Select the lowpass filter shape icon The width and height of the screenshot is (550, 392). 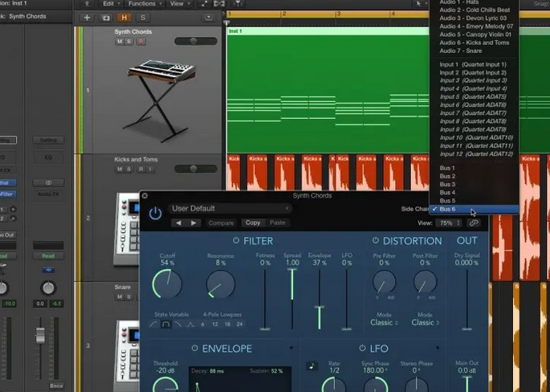coord(178,325)
